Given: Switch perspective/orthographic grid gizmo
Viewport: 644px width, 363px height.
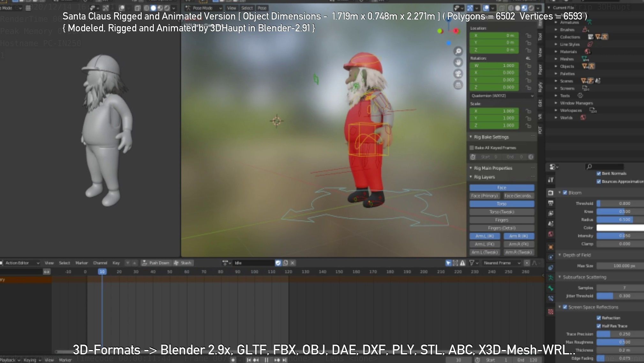Looking at the screenshot, I should 458,85.
